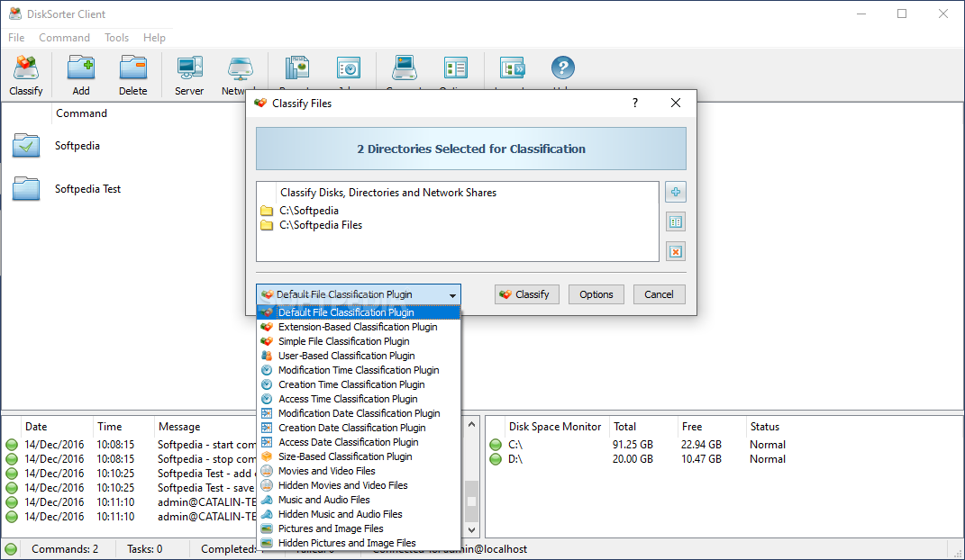Click the Total column header
Screen dimensions: 965x560
pos(624,427)
